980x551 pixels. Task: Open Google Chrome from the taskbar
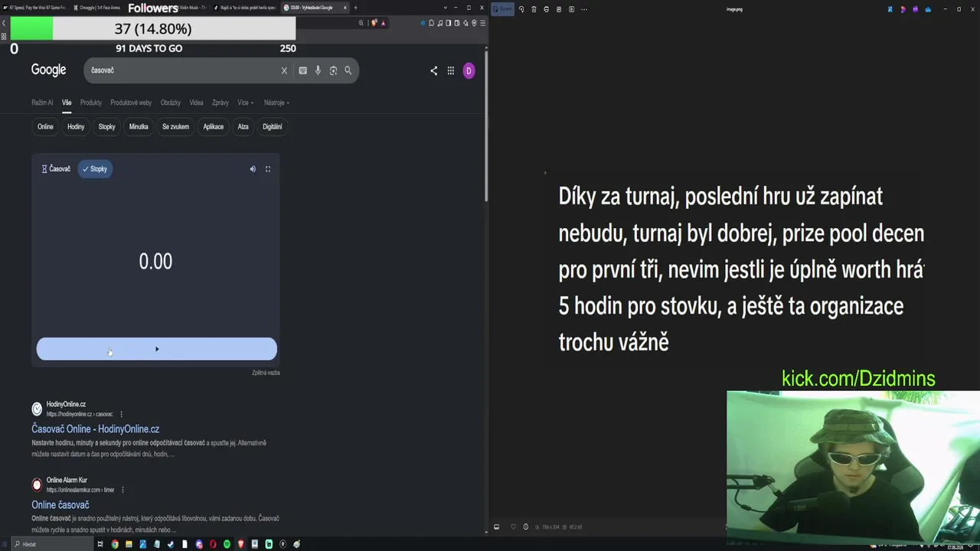(115, 544)
